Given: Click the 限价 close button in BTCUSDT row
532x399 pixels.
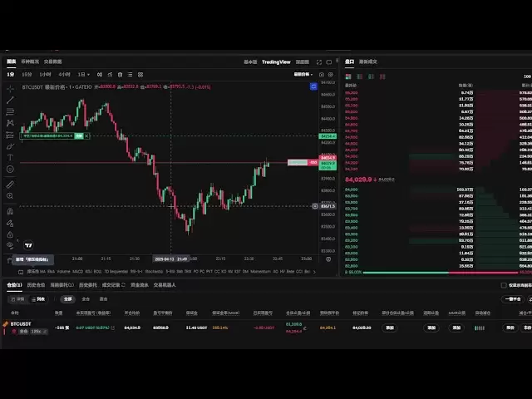Looking at the screenshot, I should pos(510,328).
